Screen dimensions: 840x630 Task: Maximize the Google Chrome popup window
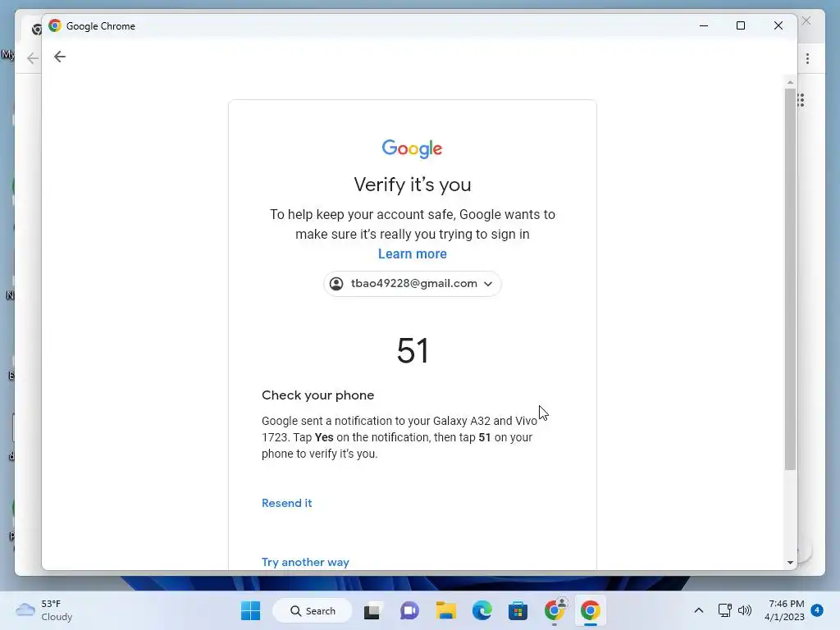tap(741, 25)
